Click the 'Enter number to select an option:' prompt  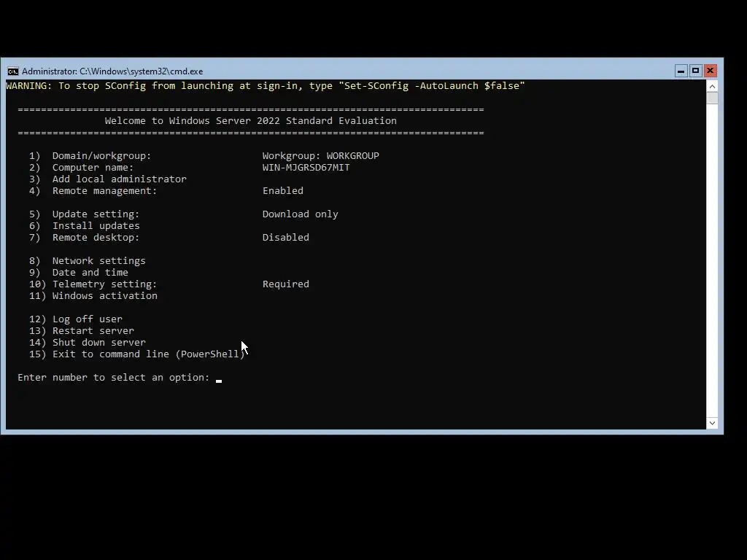(113, 378)
